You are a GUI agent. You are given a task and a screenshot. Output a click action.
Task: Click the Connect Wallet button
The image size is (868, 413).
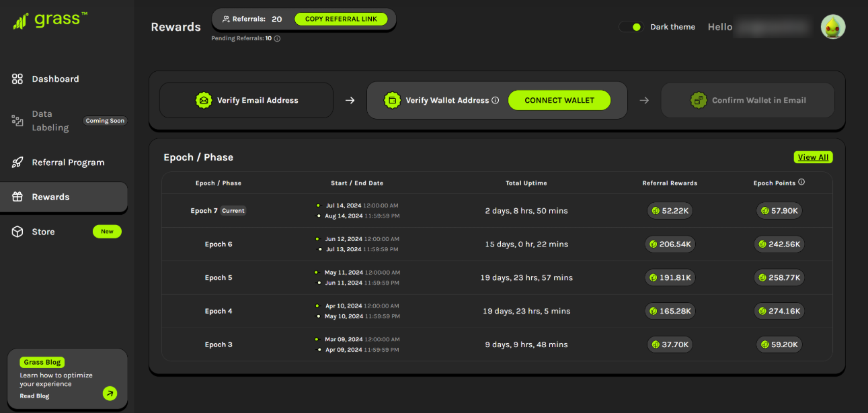(559, 100)
